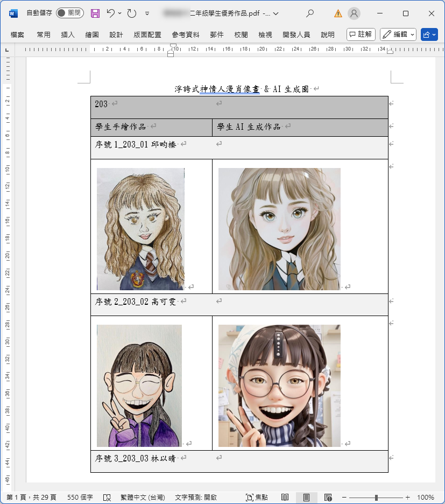Image resolution: width=445 pixels, height=504 pixels.
Task: Click '文字預測: 開啟' in status bar
Action: 196,497
